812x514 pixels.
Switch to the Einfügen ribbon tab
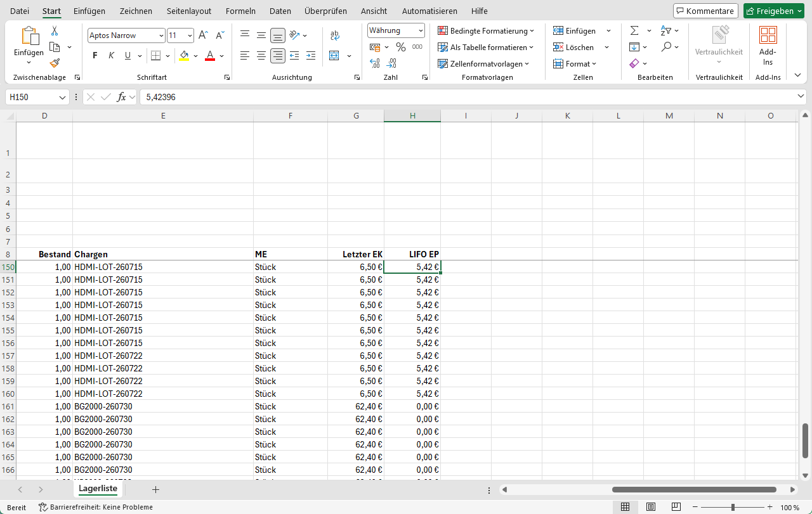pos(89,11)
